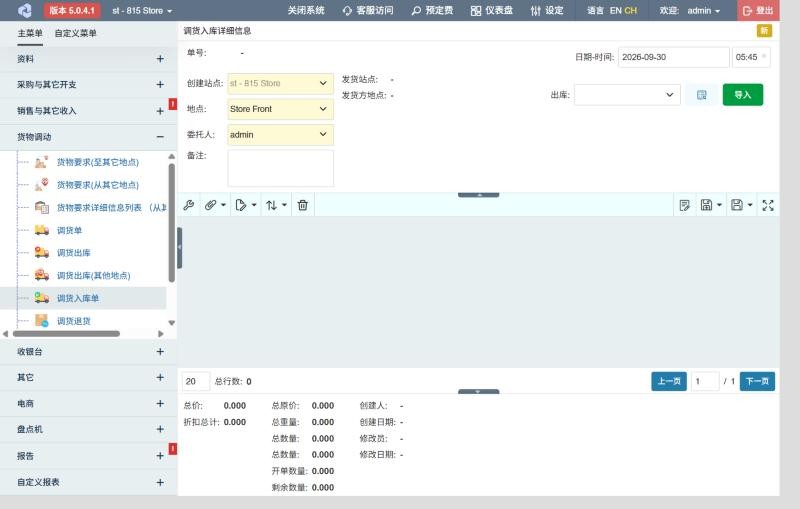Open the wrench settings tool in toolbar

click(189, 205)
